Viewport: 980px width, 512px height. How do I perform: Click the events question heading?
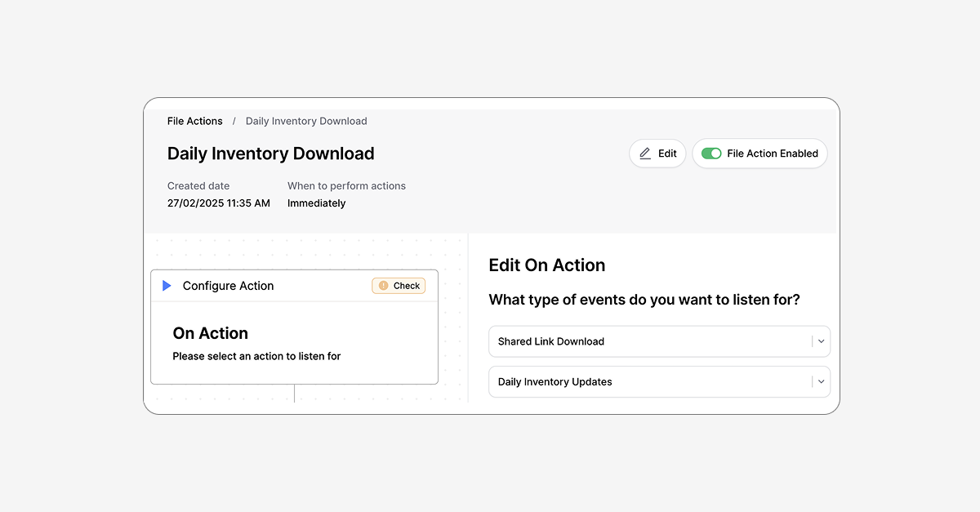pyautogui.click(x=644, y=300)
